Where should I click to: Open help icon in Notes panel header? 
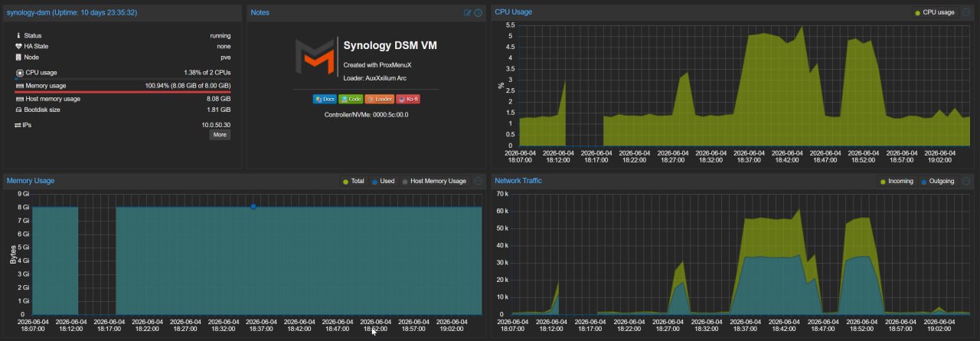point(478,12)
